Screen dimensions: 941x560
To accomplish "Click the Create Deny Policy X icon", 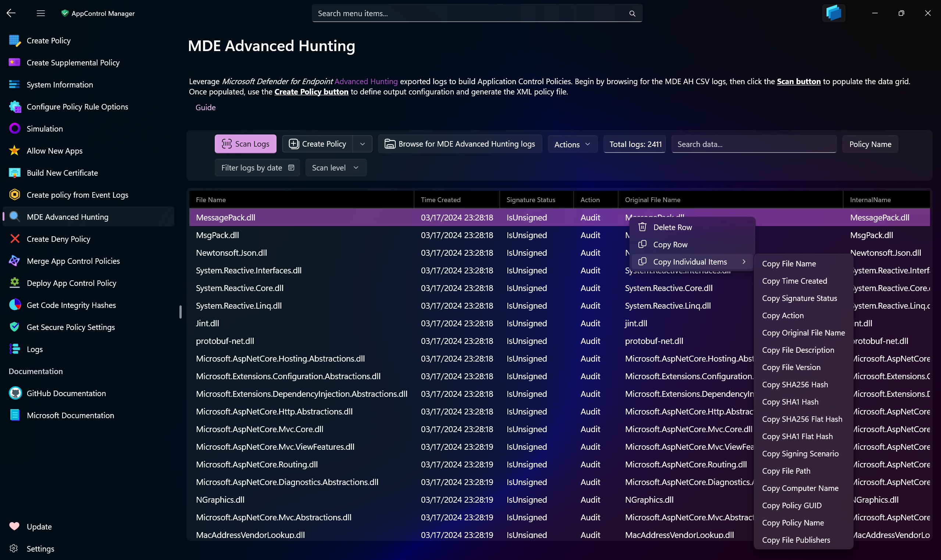I will (14, 239).
